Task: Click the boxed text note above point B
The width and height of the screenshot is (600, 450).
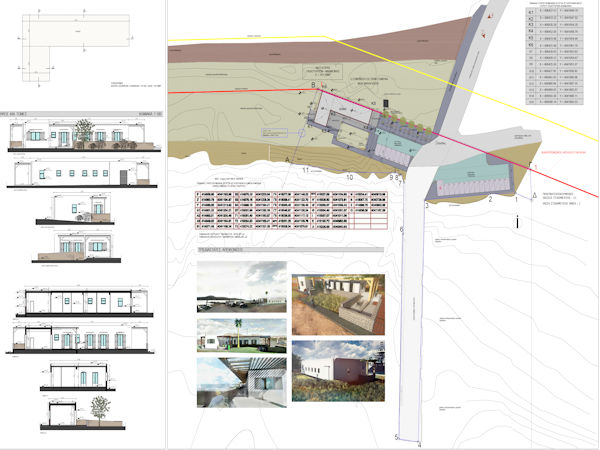Action: (323, 72)
